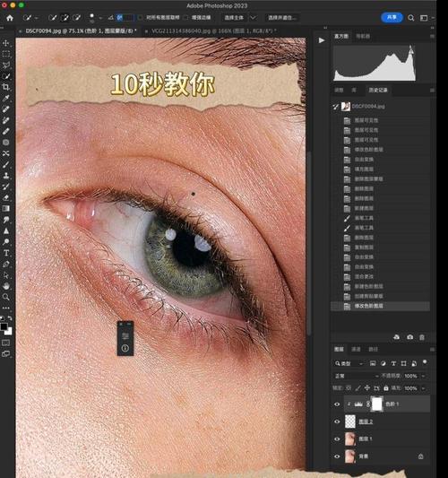Image resolution: width=448 pixels, height=478 pixels.
Task: Click the blue 共享 share button
Action: click(392, 17)
